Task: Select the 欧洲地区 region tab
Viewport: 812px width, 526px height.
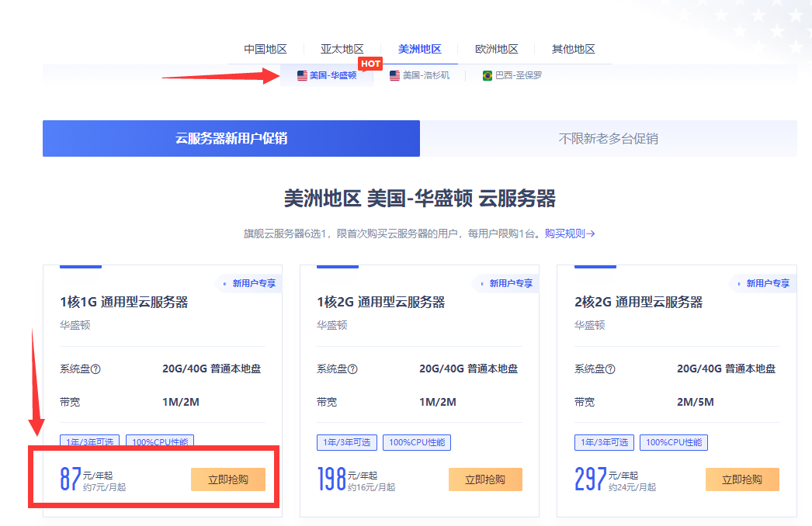Action: tap(497, 49)
